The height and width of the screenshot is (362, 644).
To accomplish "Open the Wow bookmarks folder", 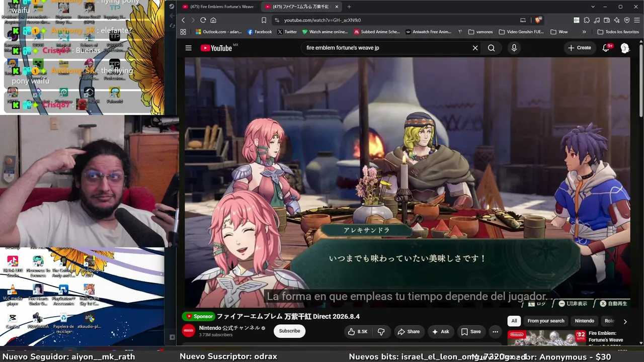I will click(x=559, y=32).
